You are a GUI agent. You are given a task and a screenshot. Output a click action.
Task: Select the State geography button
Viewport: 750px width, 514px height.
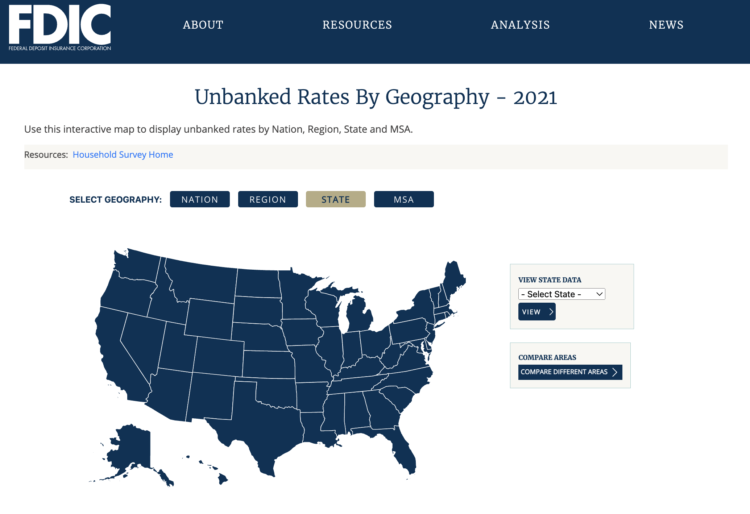pyautogui.click(x=336, y=199)
